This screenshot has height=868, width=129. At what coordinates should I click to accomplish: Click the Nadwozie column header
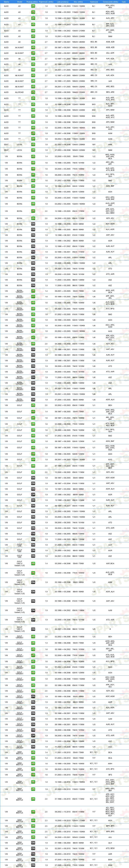[x=94, y=2]
